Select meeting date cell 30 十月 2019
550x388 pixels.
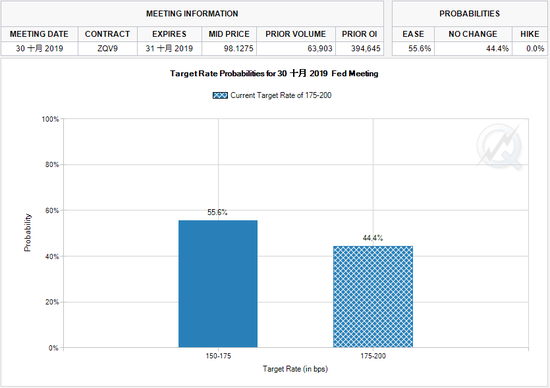tap(39, 48)
